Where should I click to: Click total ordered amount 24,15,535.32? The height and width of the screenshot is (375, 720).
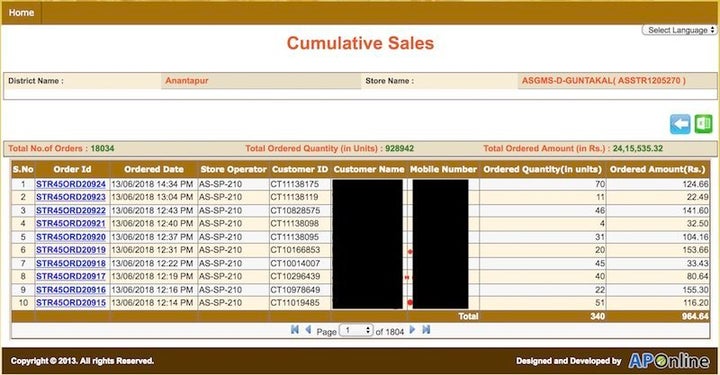click(x=638, y=148)
